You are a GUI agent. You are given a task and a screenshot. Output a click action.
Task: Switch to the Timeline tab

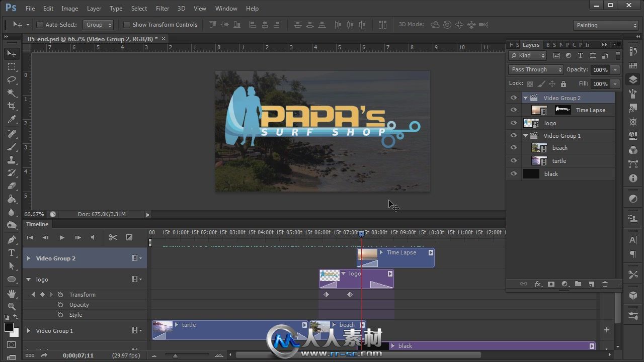coord(37,224)
